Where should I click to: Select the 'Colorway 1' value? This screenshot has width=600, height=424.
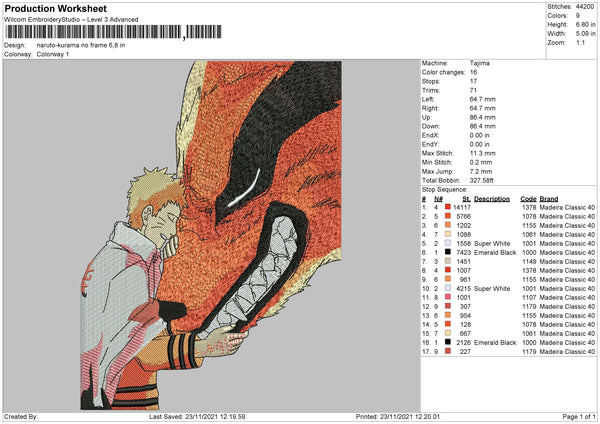(x=53, y=54)
